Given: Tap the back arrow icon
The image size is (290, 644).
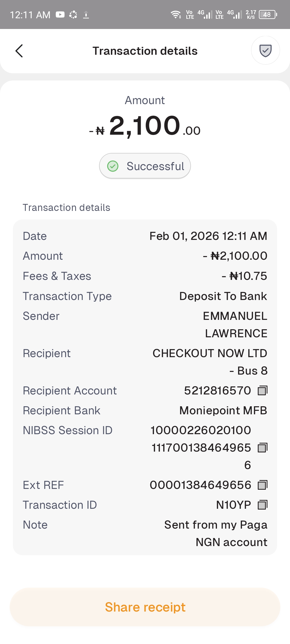Looking at the screenshot, I should 19,51.
